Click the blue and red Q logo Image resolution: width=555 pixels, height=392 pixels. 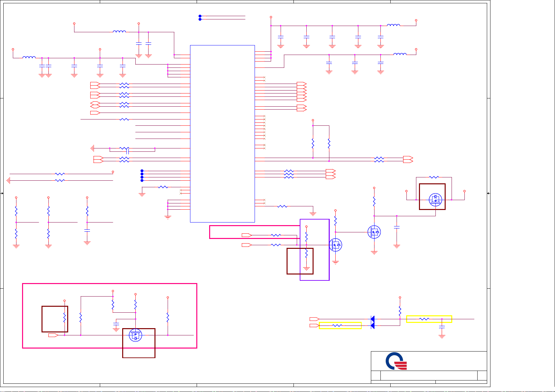pyautogui.click(x=396, y=361)
